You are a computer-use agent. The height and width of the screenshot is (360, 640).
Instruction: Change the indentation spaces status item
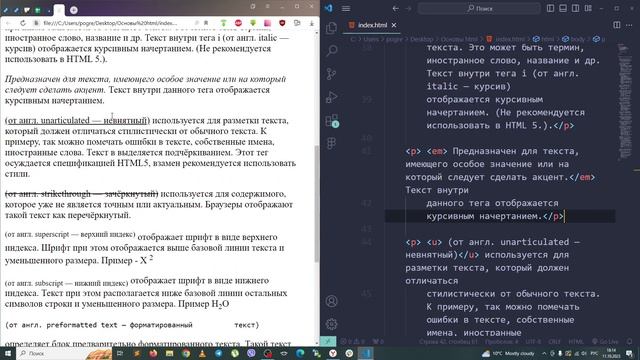[502, 341]
